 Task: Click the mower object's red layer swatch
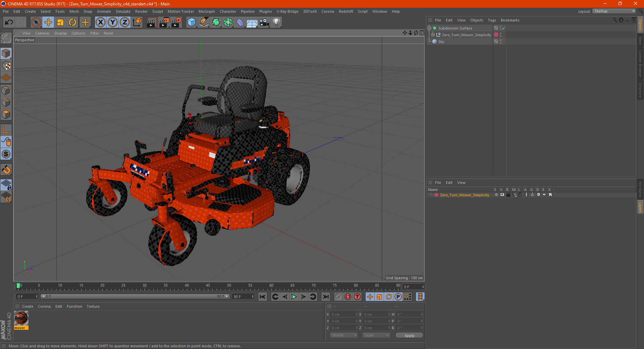(x=496, y=35)
